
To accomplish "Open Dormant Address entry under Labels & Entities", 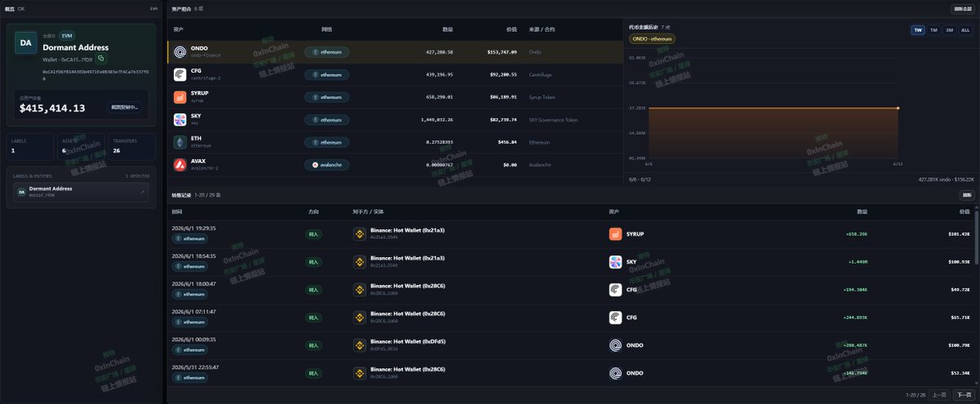I will (81, 192).
